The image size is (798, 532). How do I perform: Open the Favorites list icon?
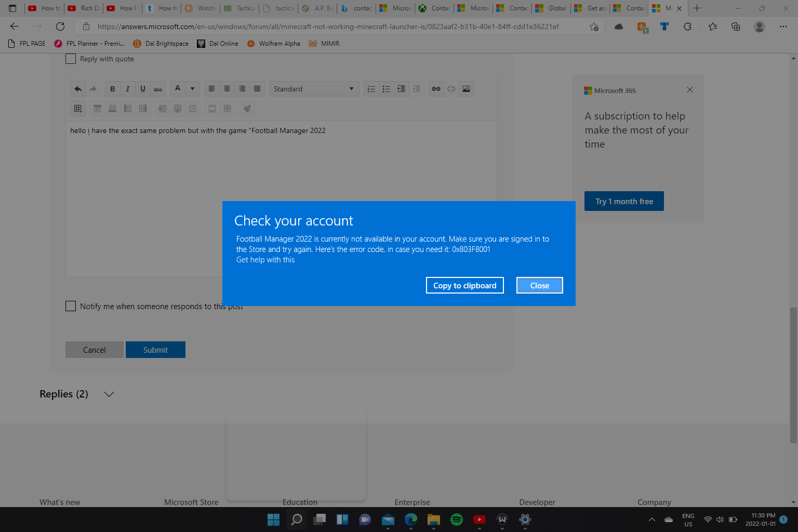click(x=712, y=26)
